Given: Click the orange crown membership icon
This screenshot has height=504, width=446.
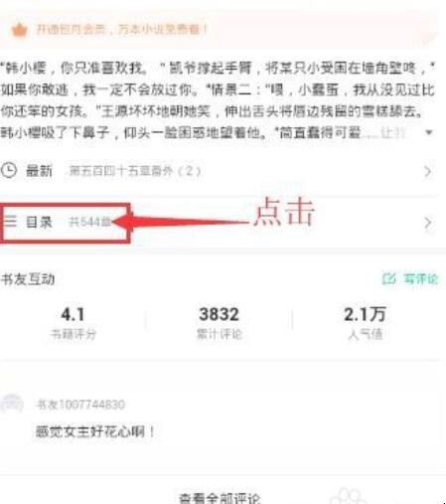Looking at the screenshot, I should pos(19,31).
